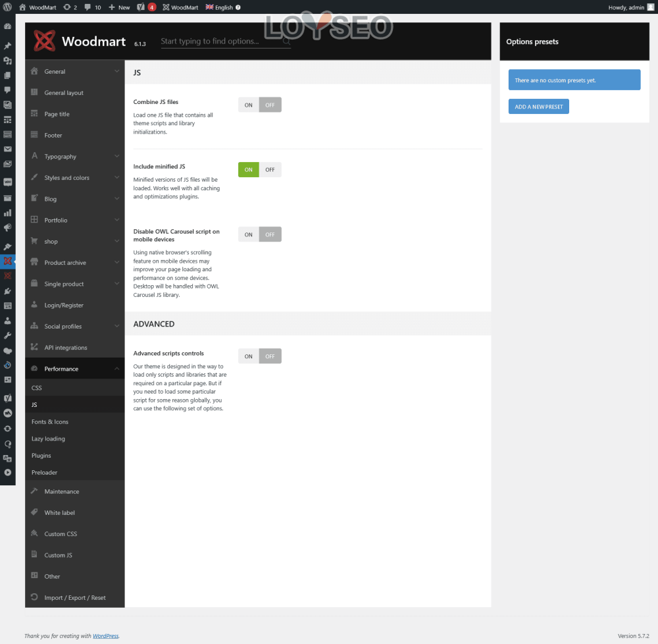Screen dimensions: 658x644
Task: Open the API integrations section
Action: (x=75, y=348)
